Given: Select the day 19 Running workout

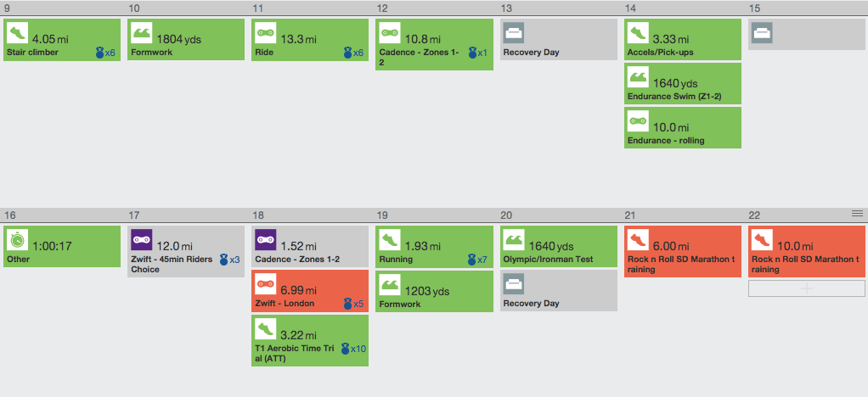Looking at the screenshot, I should [x=434, y=247].
